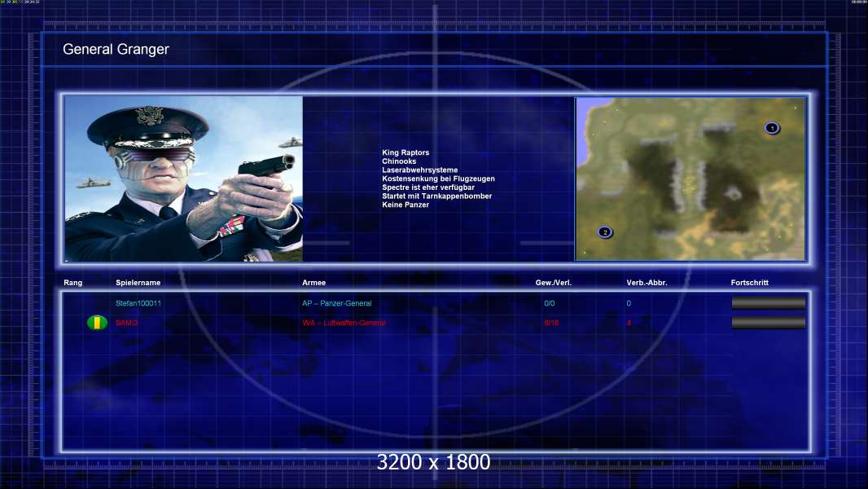The image size is (868, 489).
Task: Click the disconnect count 0 for Stefan100011
Action: 629,303
